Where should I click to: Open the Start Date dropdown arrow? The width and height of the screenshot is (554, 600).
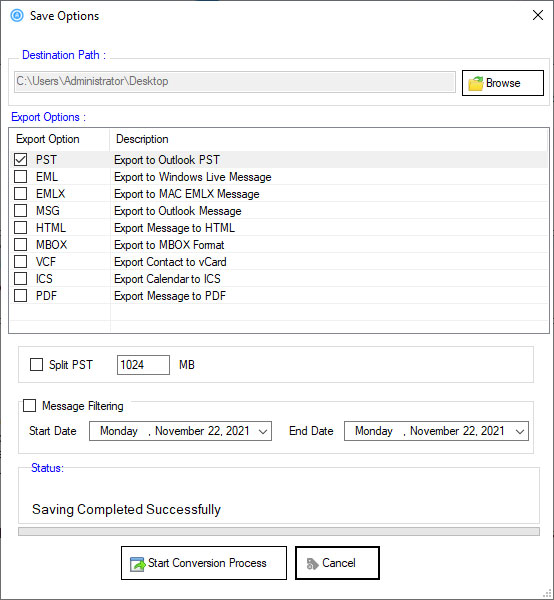pyautogui.click(x=262, y=431)
